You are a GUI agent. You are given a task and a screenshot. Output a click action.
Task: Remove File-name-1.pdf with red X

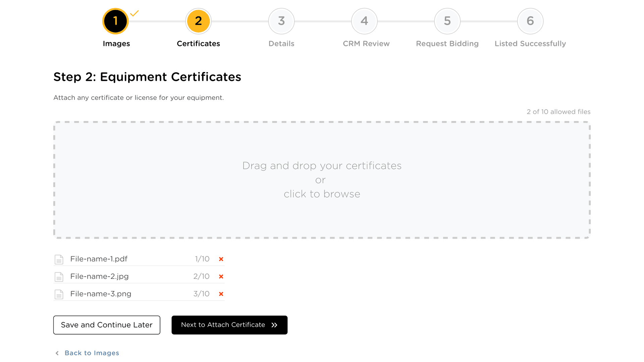pyautogui.click(x=221, y=259)
